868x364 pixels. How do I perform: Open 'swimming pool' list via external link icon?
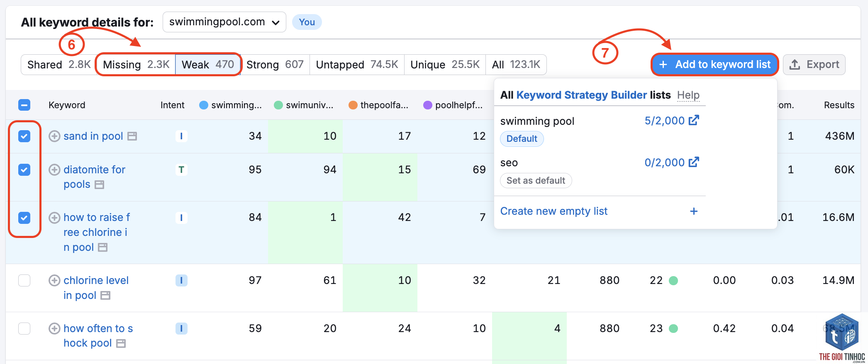tap(694, 120)
